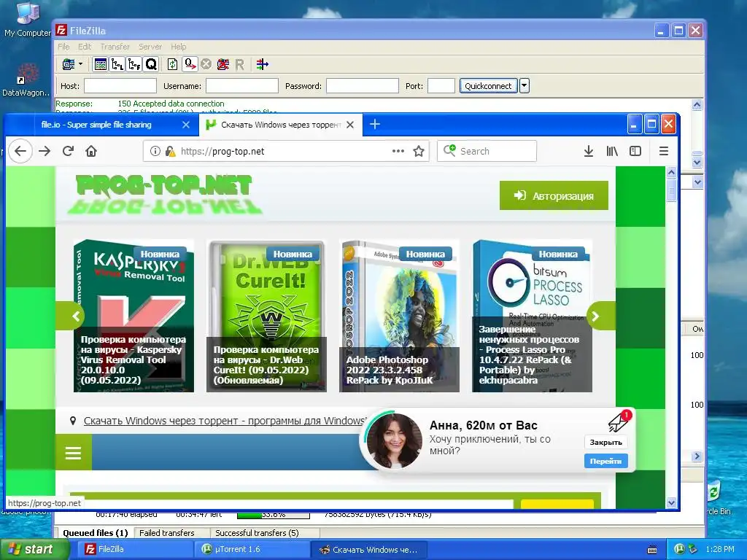Image resolution: width=747 pixels, height=560 pixels.
Task: Select the Queued files (1) tab
Action: pyautogui.click(x=96, y=533)
